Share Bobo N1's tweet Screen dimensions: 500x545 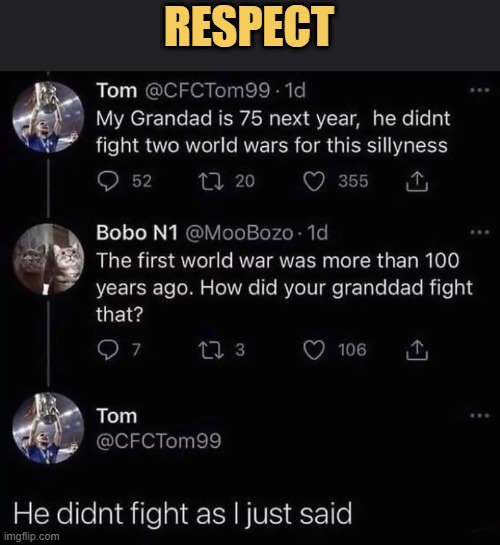click(x=417, y=350)
